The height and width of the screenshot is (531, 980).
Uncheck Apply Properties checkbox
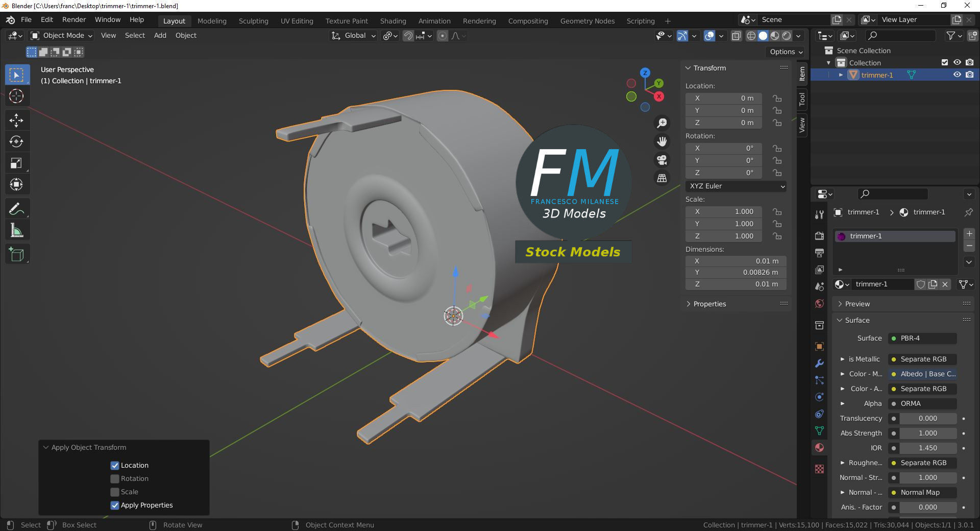coord(115,505)
